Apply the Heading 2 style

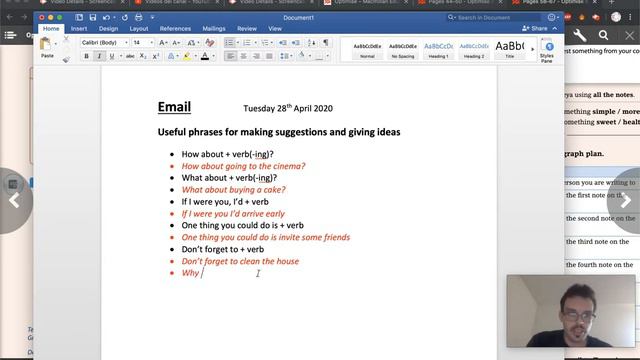(x=474, y=51)
